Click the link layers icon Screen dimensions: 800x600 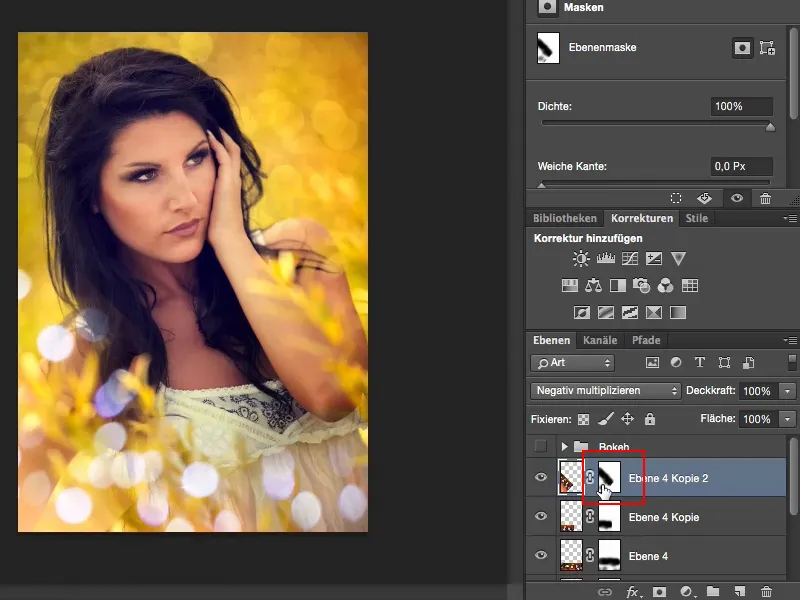604,591
